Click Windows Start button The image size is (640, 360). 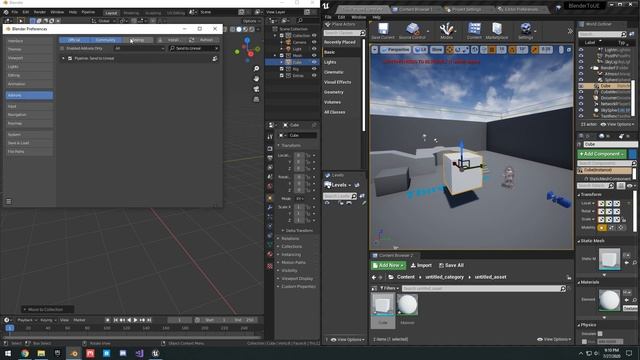[x=8, y=353]
